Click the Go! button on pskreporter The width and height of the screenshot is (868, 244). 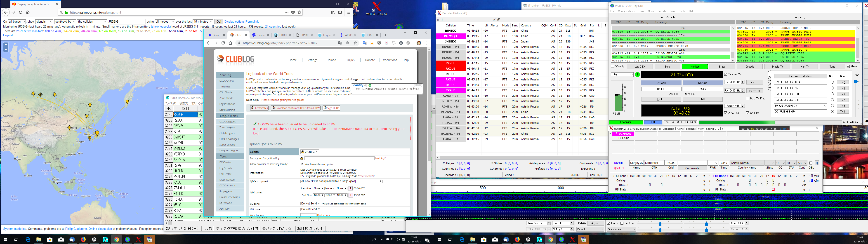pos(219,21)
